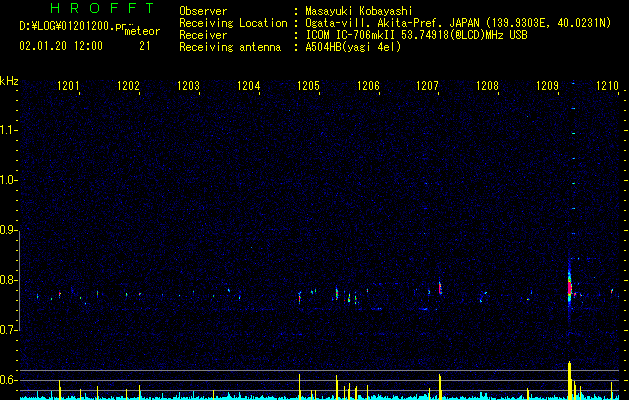Click the HROFFT title text
The width and height of the screenshot is (629, 400).
[x=102, y=8]
